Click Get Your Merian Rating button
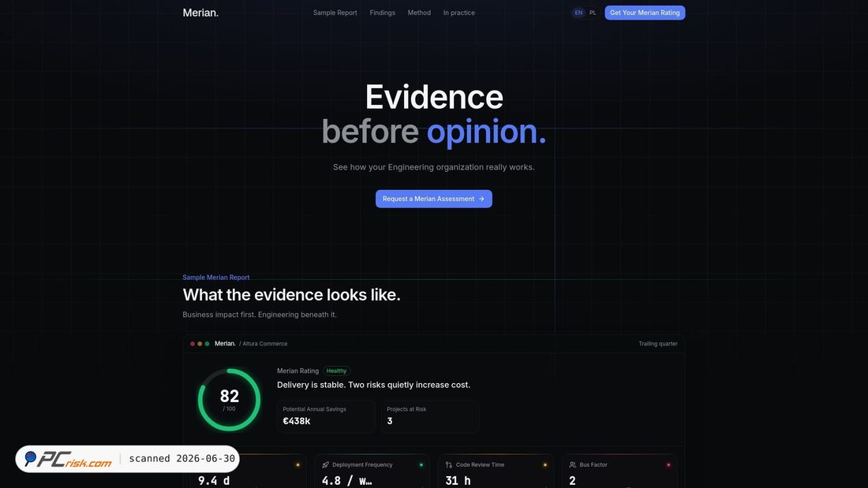The image size is (868, 488). (x=645, y=13)
